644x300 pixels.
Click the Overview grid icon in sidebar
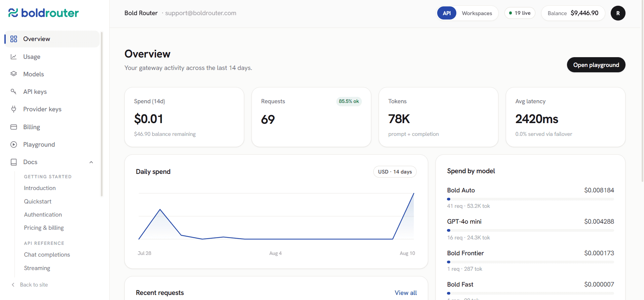coord(13,39)
